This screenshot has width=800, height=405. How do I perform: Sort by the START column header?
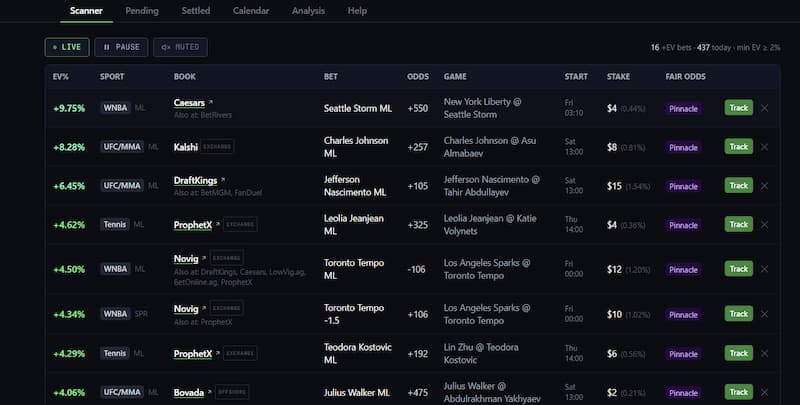tap(576, 77)
